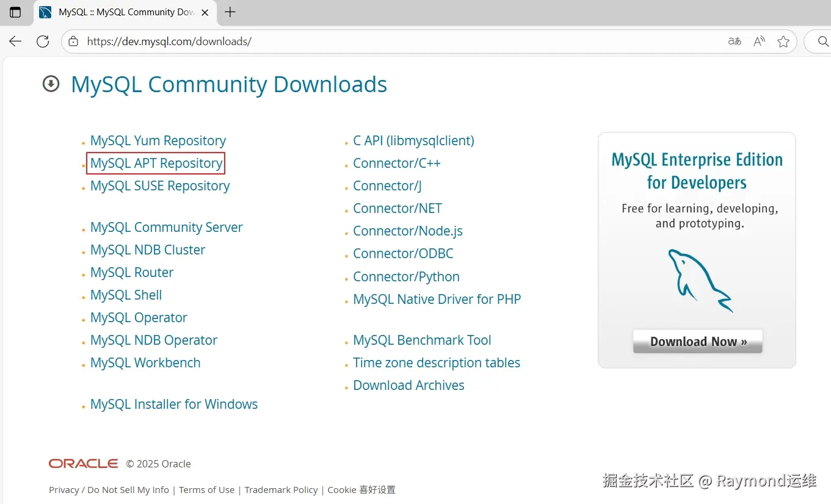This screenshot has width=831, height=504.
Task: Open Connector/Node.js link
Action: pos(408,231)
